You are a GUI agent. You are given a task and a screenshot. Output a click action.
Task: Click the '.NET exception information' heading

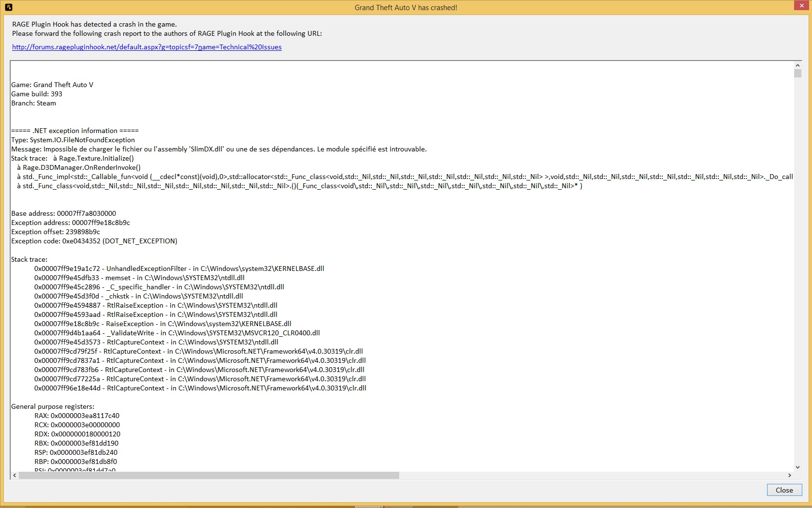[x=75, y=131]
